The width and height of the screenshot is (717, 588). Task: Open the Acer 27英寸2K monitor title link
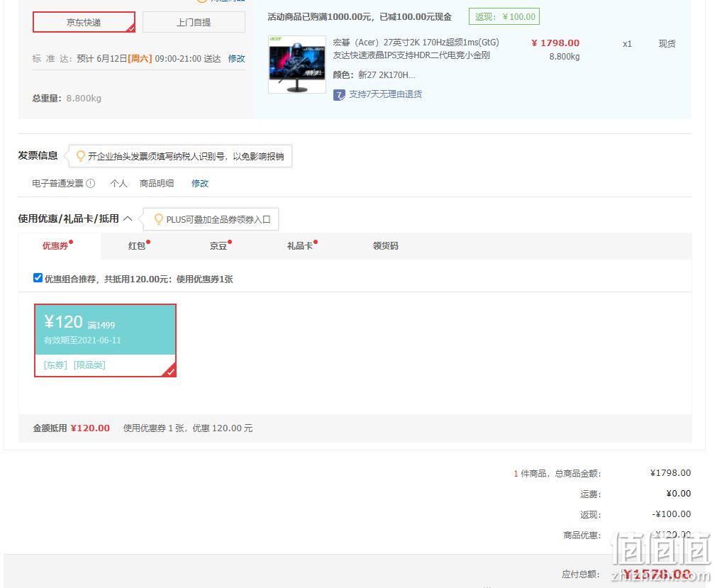[x=416, y=48]
